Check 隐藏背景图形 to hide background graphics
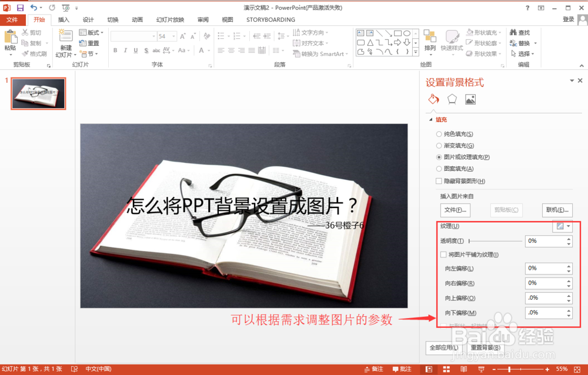The height and width of the screenshot is (375, 588). [439, 180]
